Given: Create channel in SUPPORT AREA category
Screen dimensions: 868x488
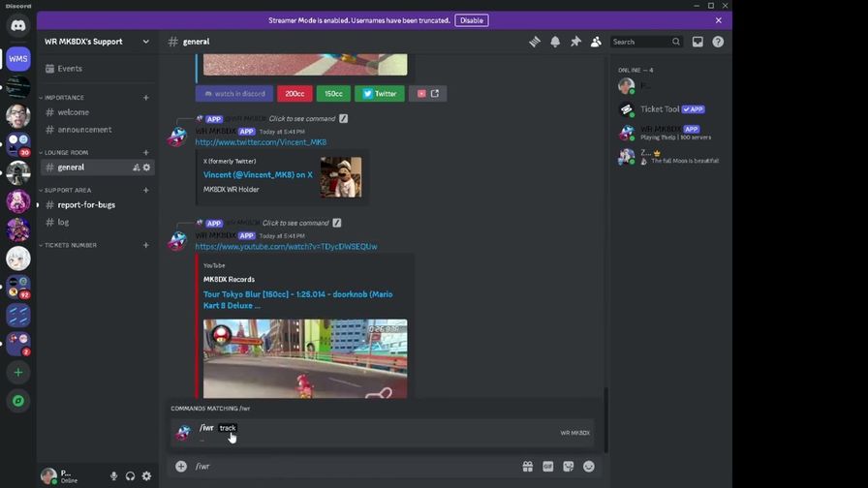Looking at the screenshot, I should tap(146, 190).
